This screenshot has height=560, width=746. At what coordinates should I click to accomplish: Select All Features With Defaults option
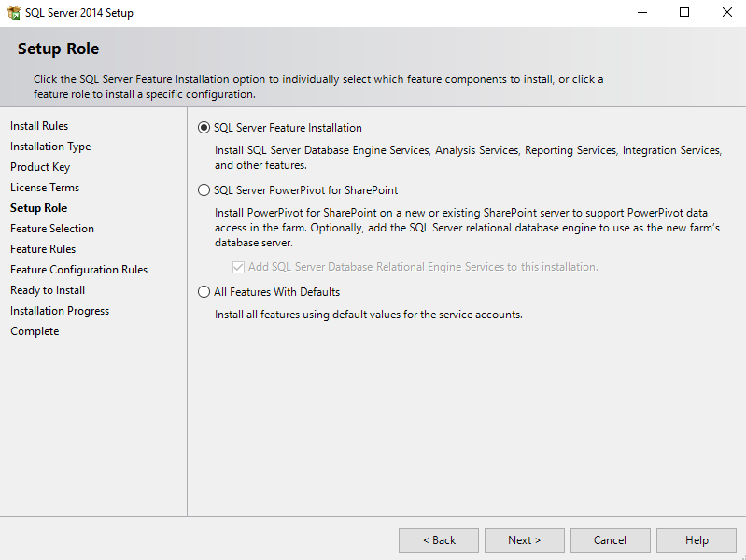pos(204,291)
